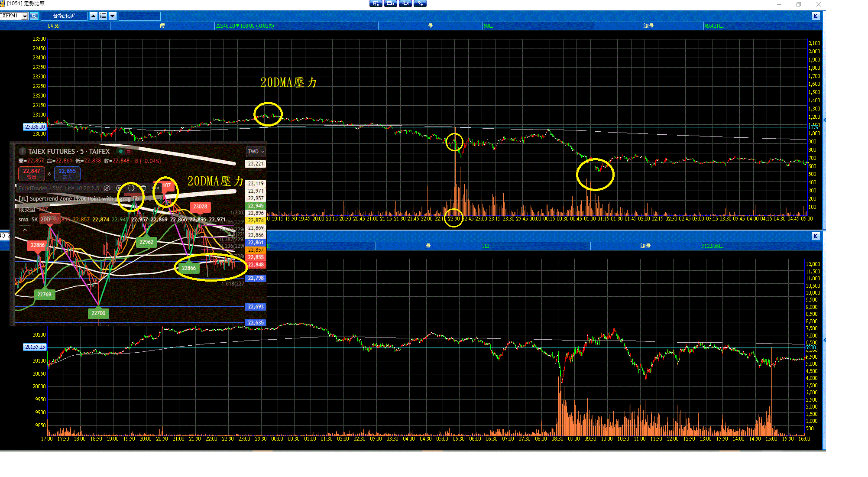Click the 價 header in upper chart bar

click(162, 26)
